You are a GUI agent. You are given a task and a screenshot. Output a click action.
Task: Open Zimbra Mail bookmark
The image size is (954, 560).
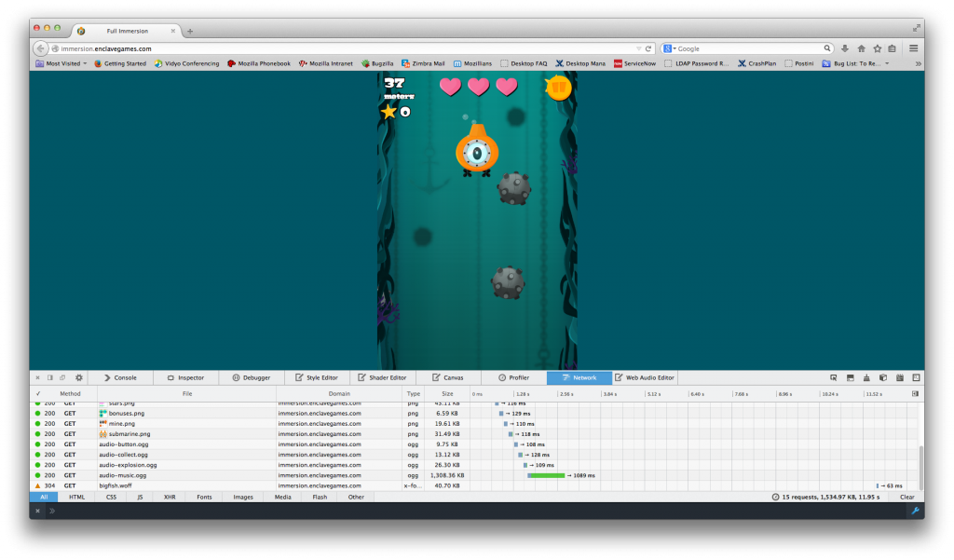pos(424,63)
